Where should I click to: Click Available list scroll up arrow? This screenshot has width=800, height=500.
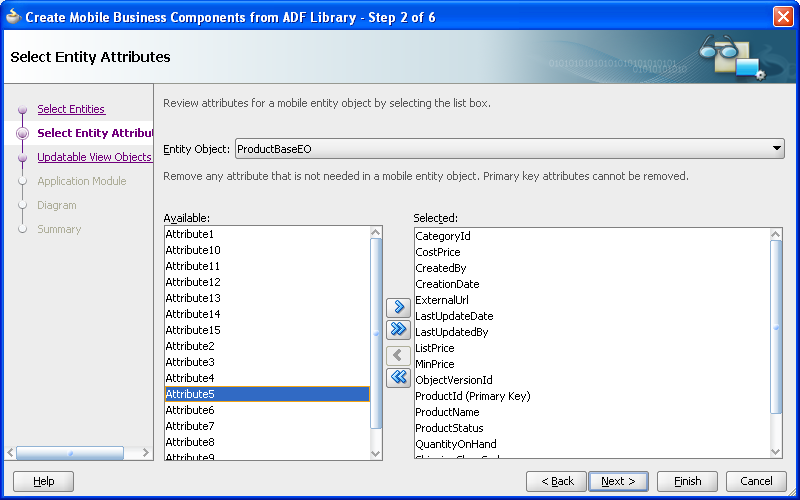(376, 233)
